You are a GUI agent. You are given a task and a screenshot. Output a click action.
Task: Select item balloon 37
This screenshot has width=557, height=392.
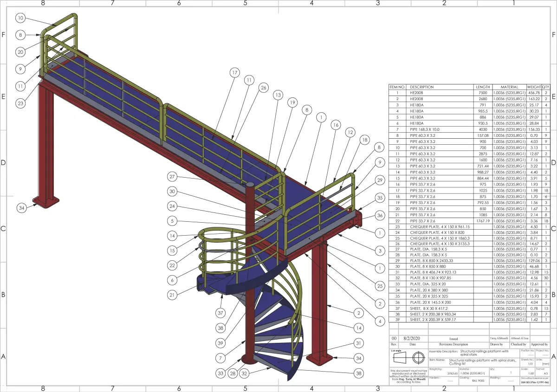tap(220, 312)
